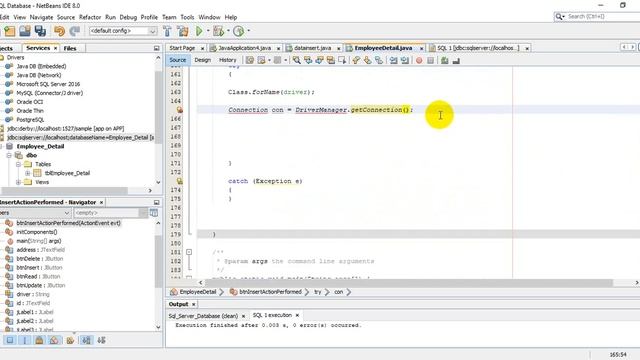This screenshot has width=640, height=360.
Task: Select the Source view button
Action: (x=178, y=60)
